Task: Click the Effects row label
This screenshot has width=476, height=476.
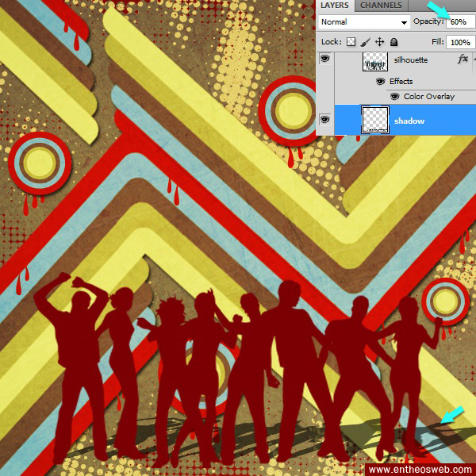Action: tap(401, 82)
